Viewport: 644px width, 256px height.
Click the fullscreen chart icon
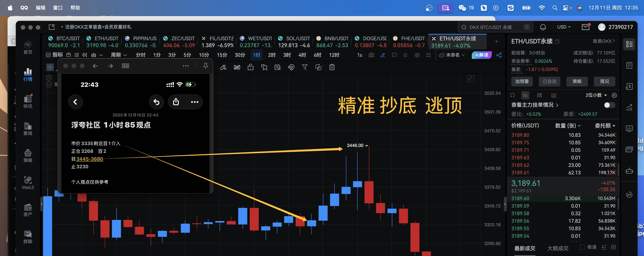428,55
